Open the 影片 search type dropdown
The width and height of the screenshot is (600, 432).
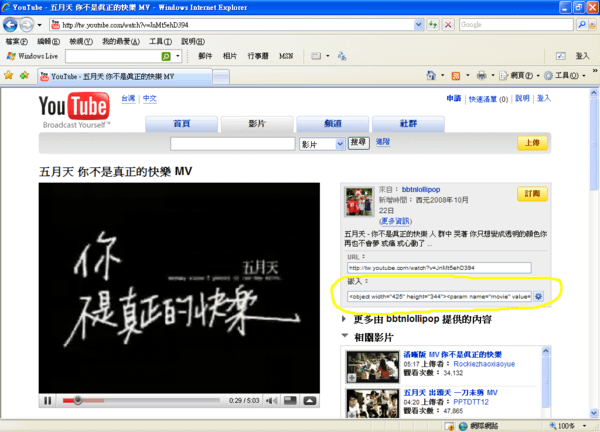point(322,144)
